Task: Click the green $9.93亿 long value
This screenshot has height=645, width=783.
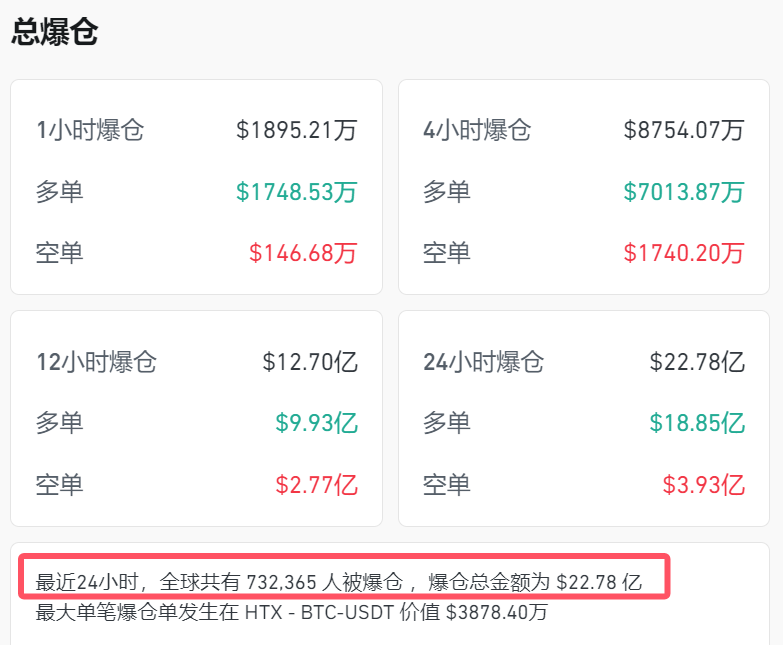Action: [316, 423]
